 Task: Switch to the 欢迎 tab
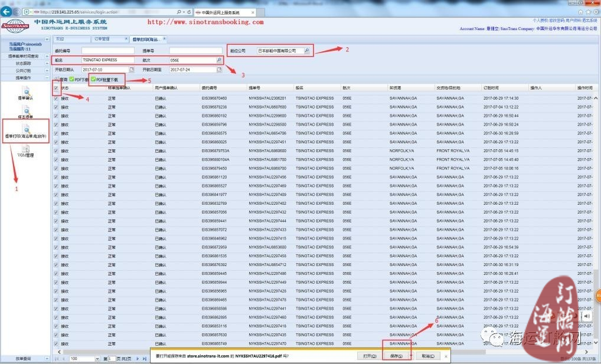[x=71, y=39]
